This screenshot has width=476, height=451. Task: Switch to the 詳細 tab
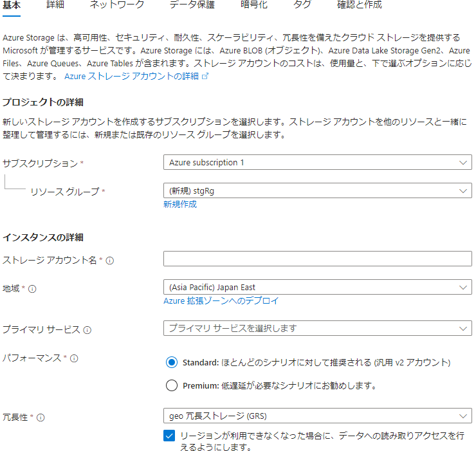tap(55, 5)
